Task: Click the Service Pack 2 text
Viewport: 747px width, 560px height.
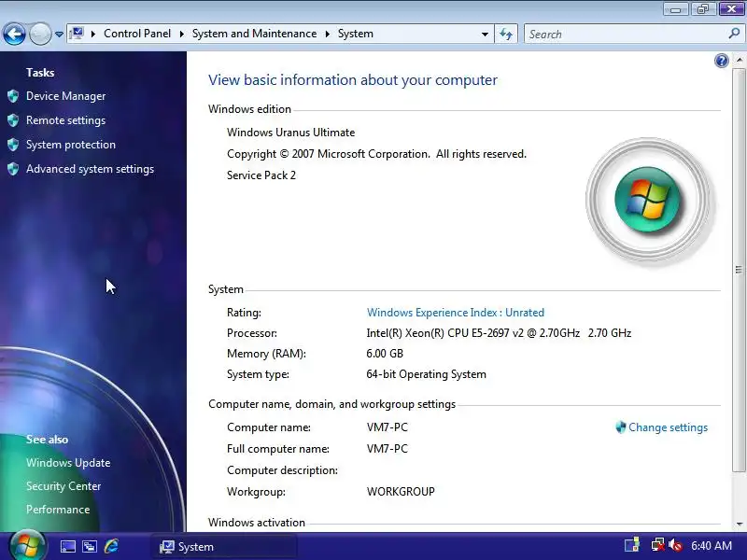Action: [261, 175]
